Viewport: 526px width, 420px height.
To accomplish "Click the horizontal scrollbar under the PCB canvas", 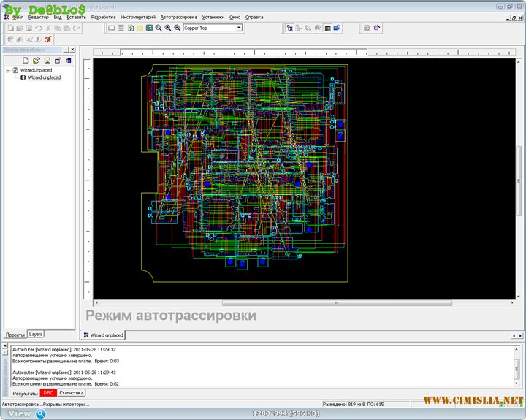I will click(336, 302).
